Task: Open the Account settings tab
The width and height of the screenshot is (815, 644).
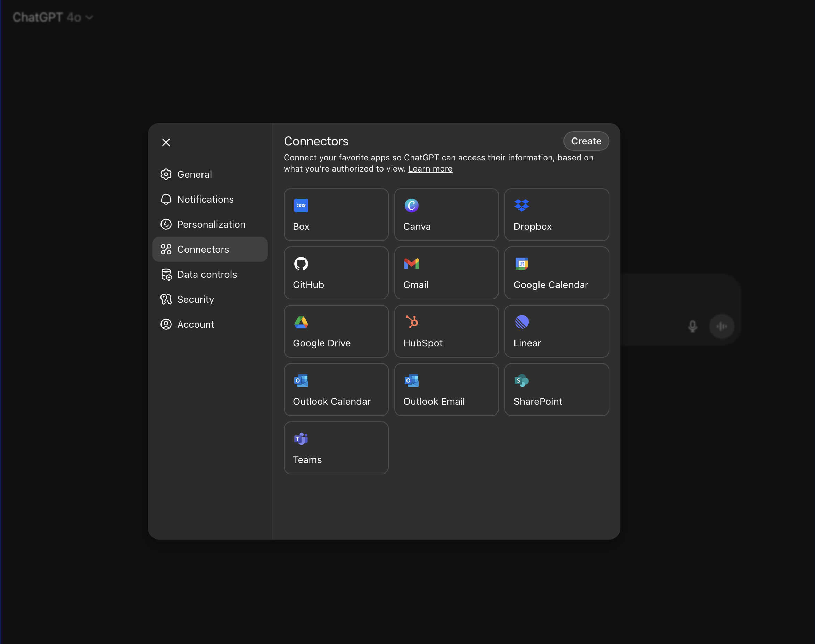Action: [210, 324]
